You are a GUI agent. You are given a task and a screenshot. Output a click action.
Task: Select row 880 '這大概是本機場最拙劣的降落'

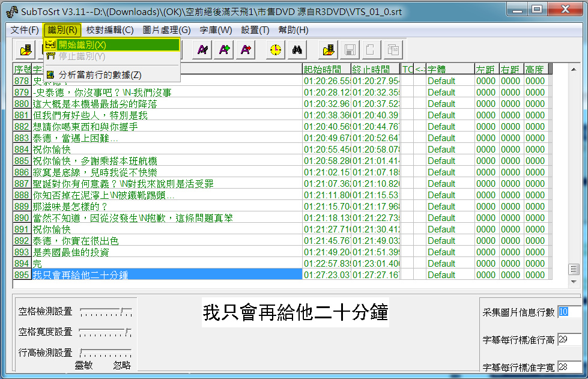[x=167, y=104]
